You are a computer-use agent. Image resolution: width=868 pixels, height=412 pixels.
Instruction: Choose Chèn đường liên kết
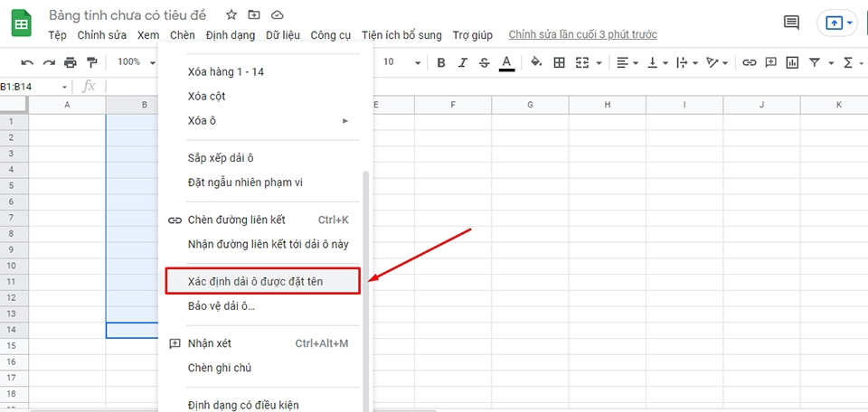265,220
